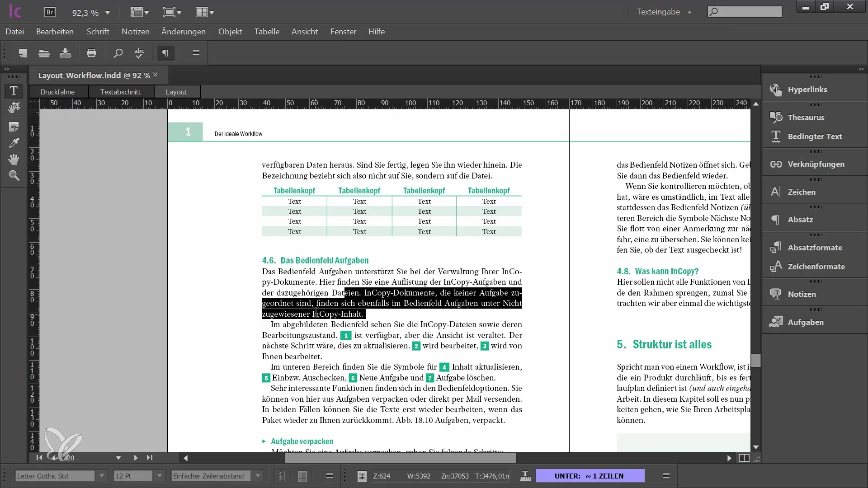Click the text depth icon before Z:624
868x488 pixels.
(362, 476)
